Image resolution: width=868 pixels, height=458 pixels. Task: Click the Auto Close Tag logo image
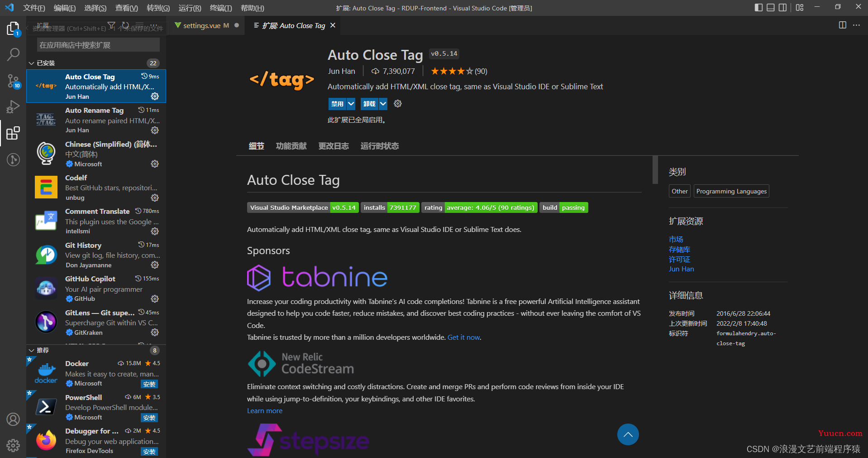click(x=281, y=80)
